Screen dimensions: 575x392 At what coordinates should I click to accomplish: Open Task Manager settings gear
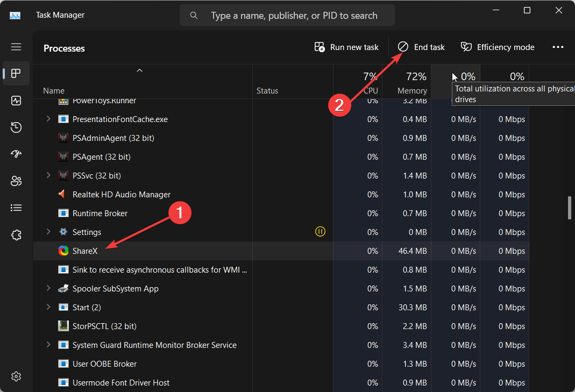click(16, 376)
